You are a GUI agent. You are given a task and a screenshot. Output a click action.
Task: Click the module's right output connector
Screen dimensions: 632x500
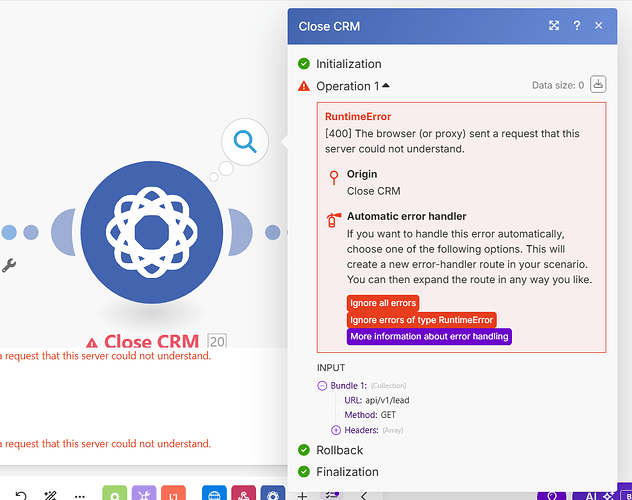click(240, 232)
